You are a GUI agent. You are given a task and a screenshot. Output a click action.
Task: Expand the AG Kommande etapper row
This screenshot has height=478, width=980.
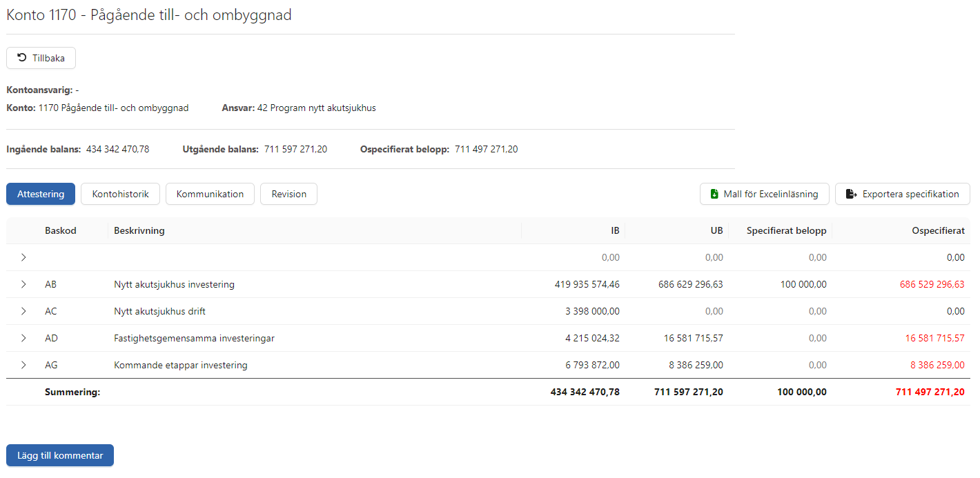coord(23,365)
